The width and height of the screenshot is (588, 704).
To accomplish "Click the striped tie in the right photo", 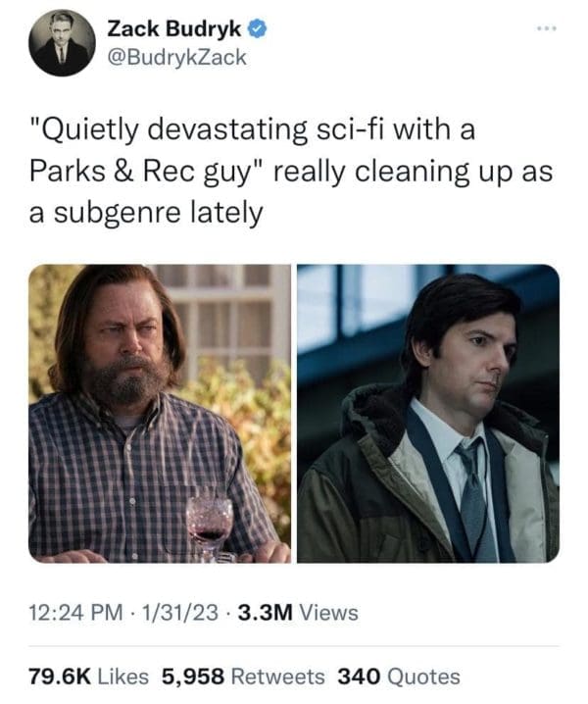I will pos(477,490).
